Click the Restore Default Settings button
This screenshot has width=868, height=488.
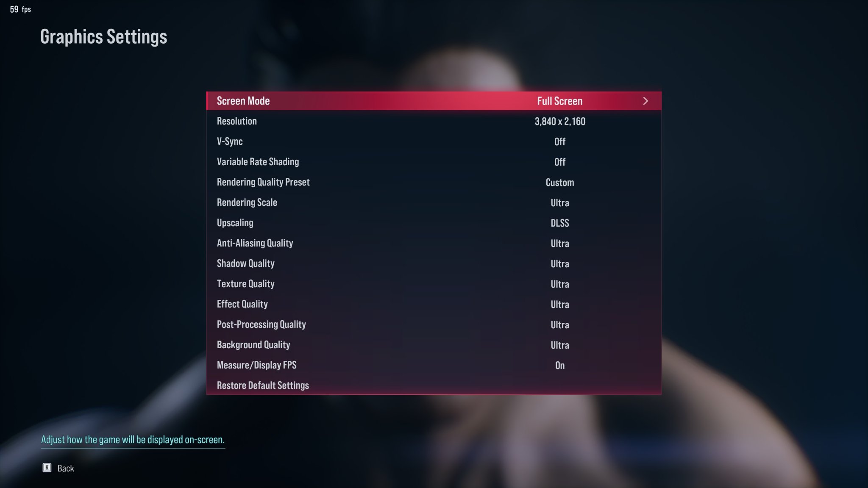pos(263,385)
